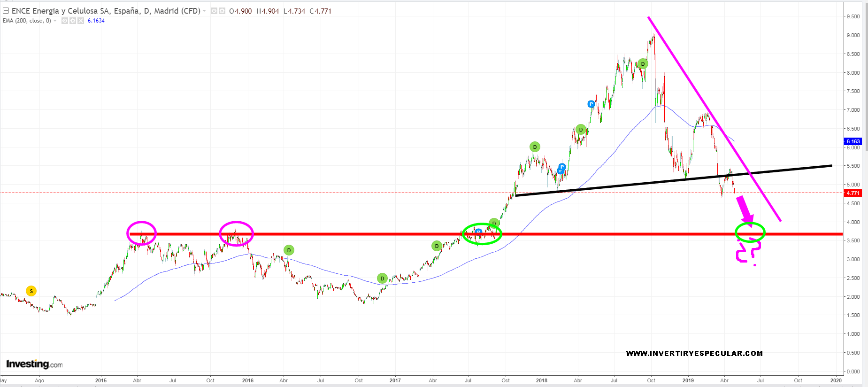The image size is (868, 387).
Task: Click the yellow S split marker
Action: [31, 291]
